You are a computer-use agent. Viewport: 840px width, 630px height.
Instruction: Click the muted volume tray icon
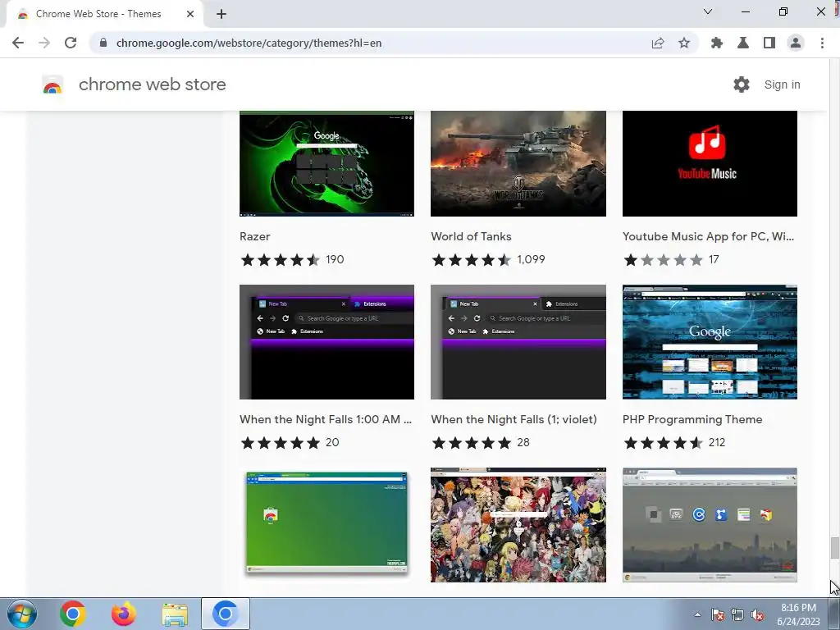757,614
